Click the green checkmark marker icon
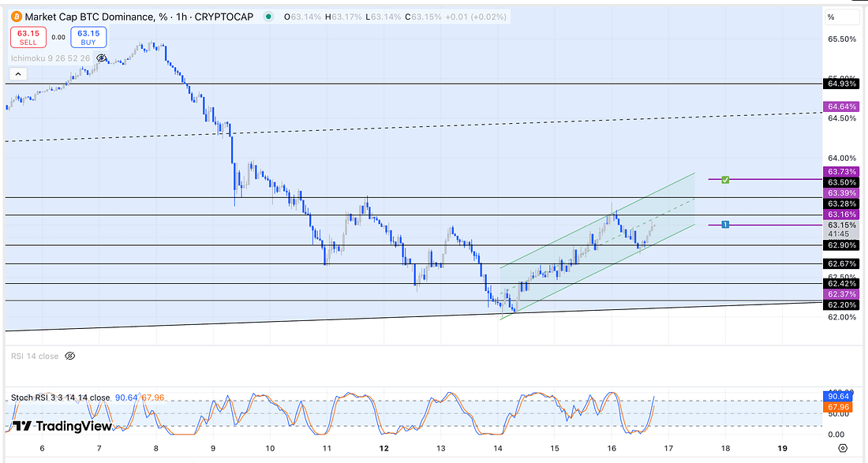The width and height of the screenshot is (868, 463). point(724,180)
